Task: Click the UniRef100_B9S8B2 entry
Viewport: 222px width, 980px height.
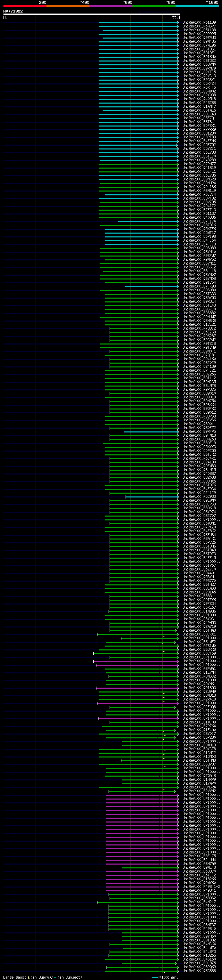Action: (x=199, y=313)
